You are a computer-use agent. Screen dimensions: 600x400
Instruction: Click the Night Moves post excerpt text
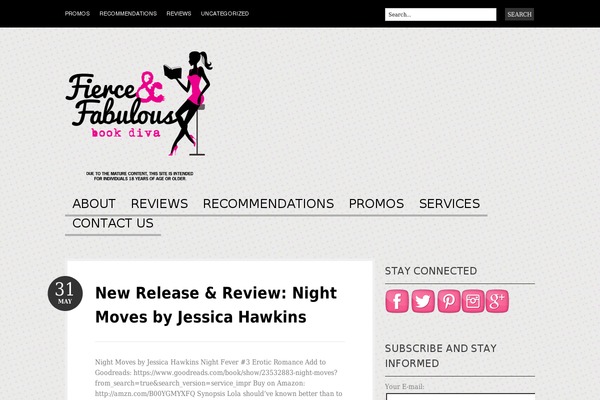(x=219, y=378)
